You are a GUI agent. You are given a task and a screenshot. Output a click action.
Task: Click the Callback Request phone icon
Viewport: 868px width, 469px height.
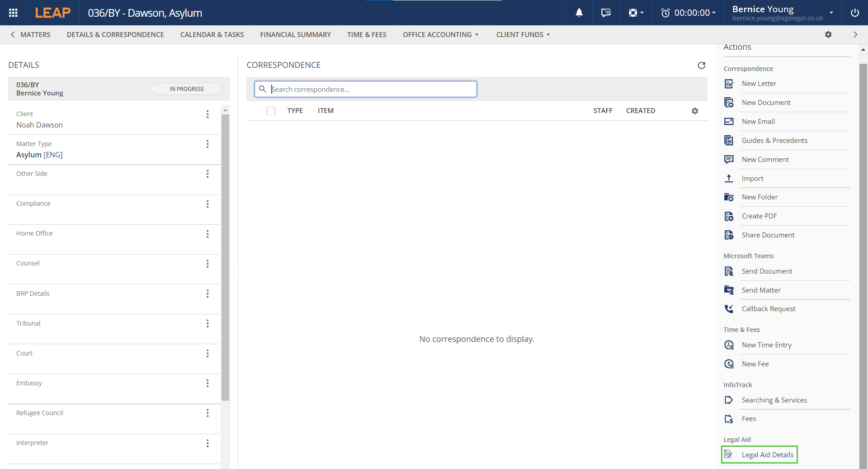point(729,309)
